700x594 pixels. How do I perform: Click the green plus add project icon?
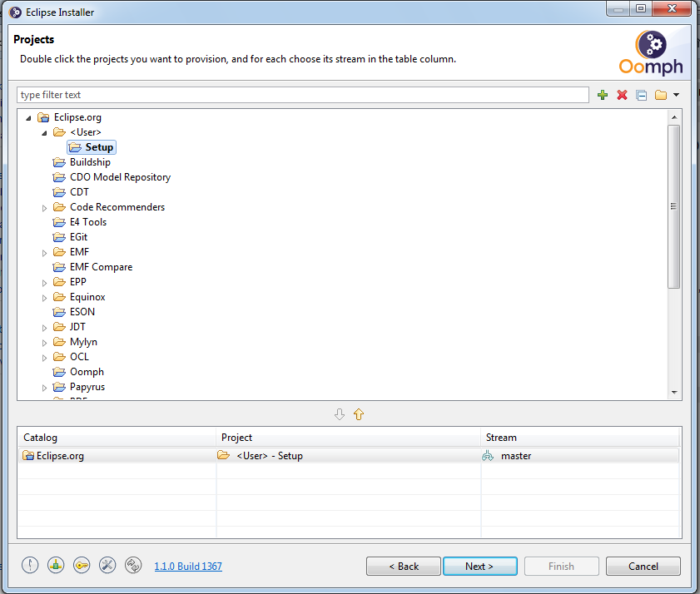click(x=603, y=95)
